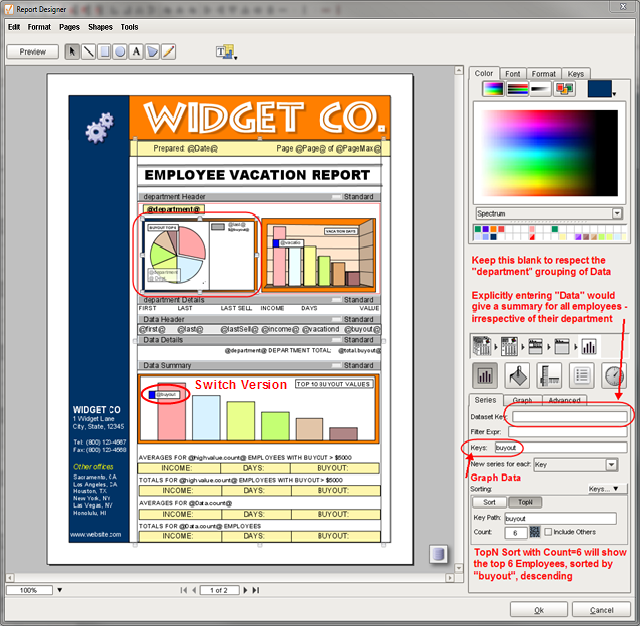This screenshot has width=640, height=626.
Task: Click graph icon at end of shape path
Action: 589,346
